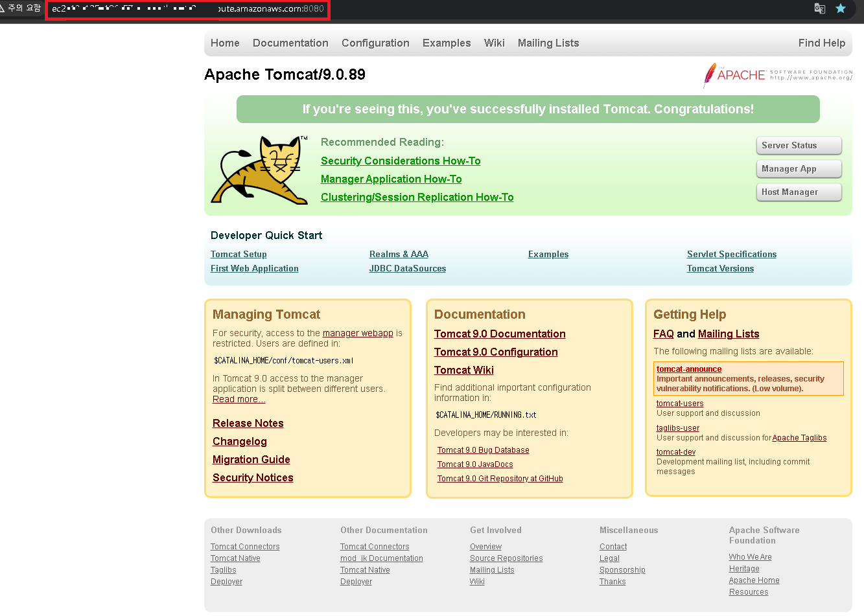Image resolution: width=864 pixels, height=616 pixels.
Task: Click the Server Status button
Action: [799, 146]
